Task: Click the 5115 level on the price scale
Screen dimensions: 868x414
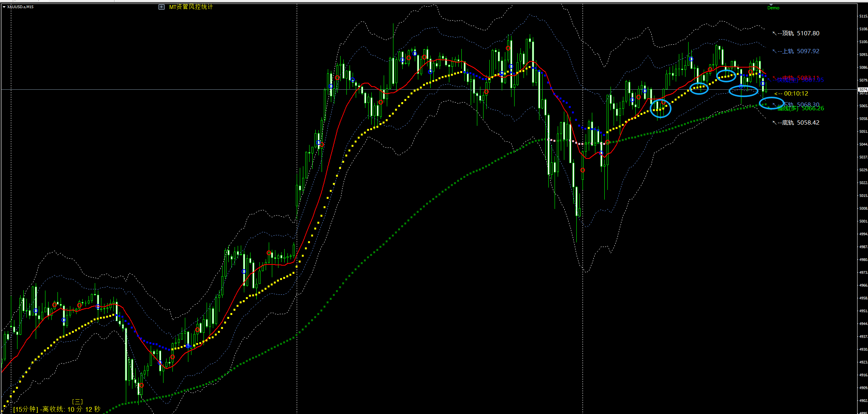Action: point(863,16)
